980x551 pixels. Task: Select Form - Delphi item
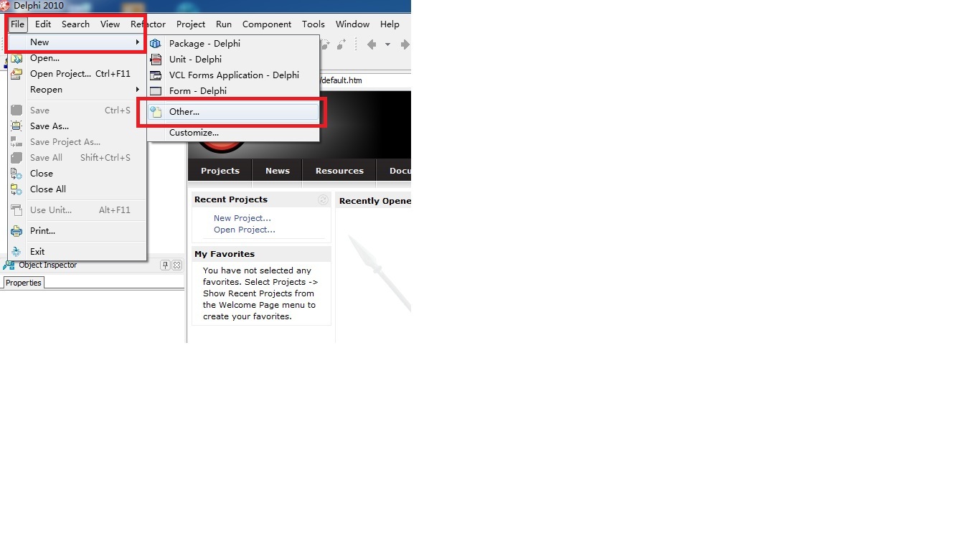click(x=233, y=91)
